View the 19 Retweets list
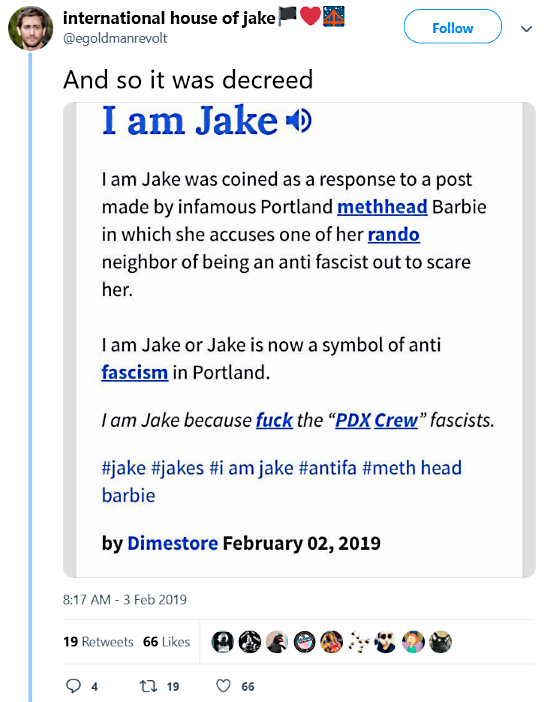The height and width of the screenshot is (702, 554). pyautogui.click(x=99, y=642)
